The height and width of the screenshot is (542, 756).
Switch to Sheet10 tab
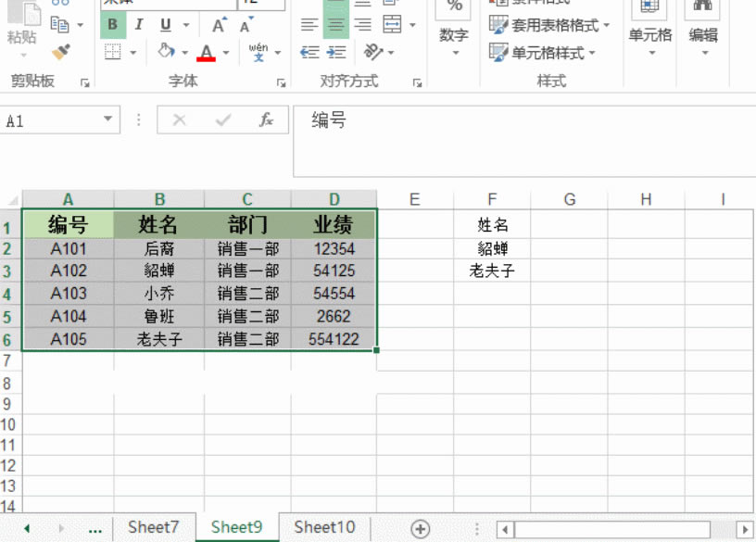click(x=324, y=527)
